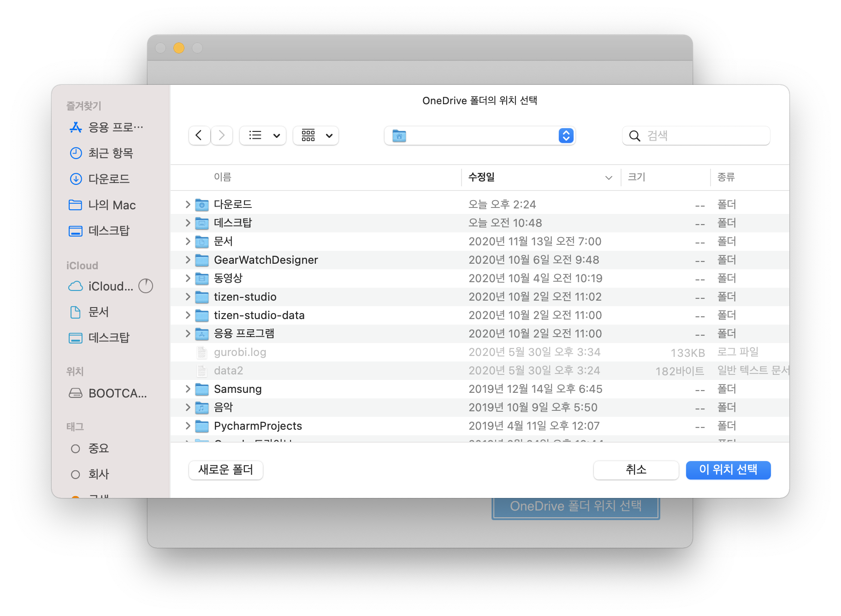The image size is (841, 616).
Task: Select the 다운로드 folder icon in list
Action: (202, 204)
